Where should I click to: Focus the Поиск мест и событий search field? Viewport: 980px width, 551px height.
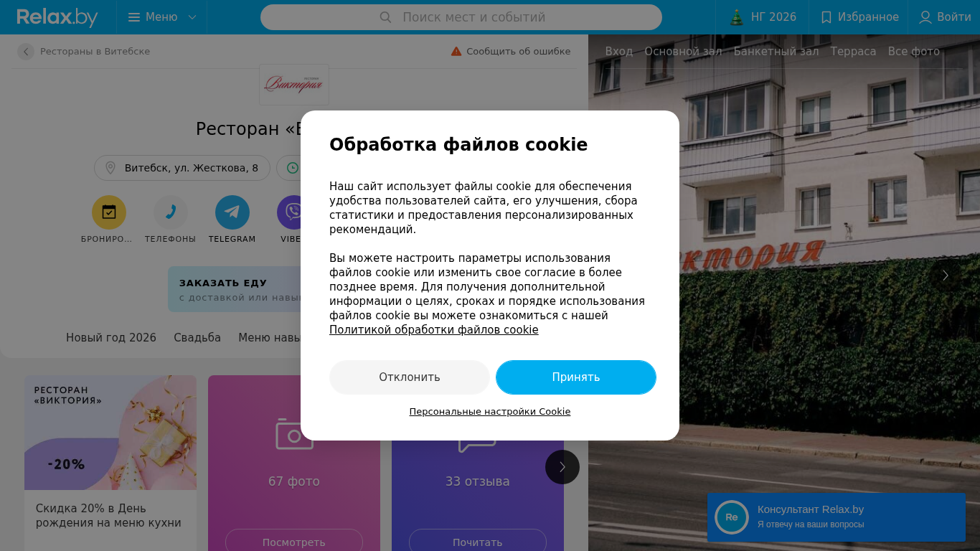(461, 17)
